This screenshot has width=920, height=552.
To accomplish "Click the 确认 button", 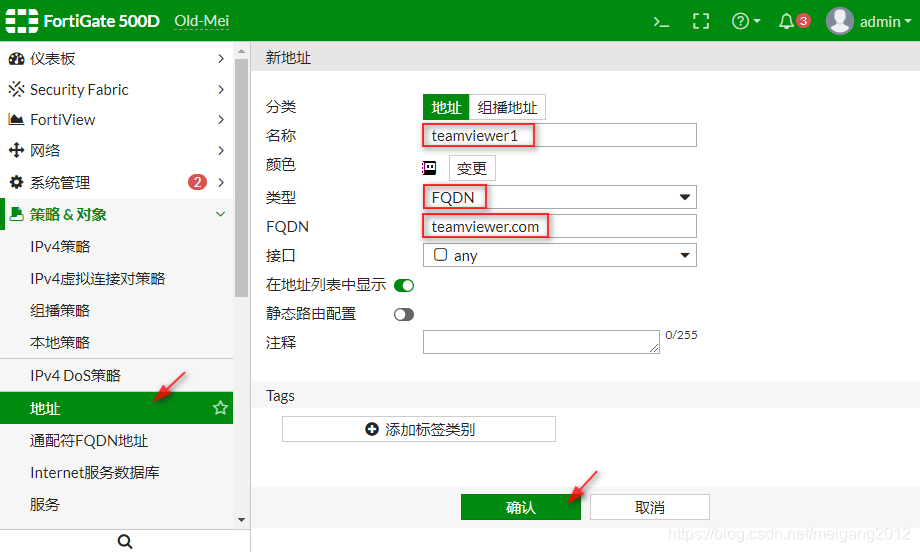I will click(520, 507).
